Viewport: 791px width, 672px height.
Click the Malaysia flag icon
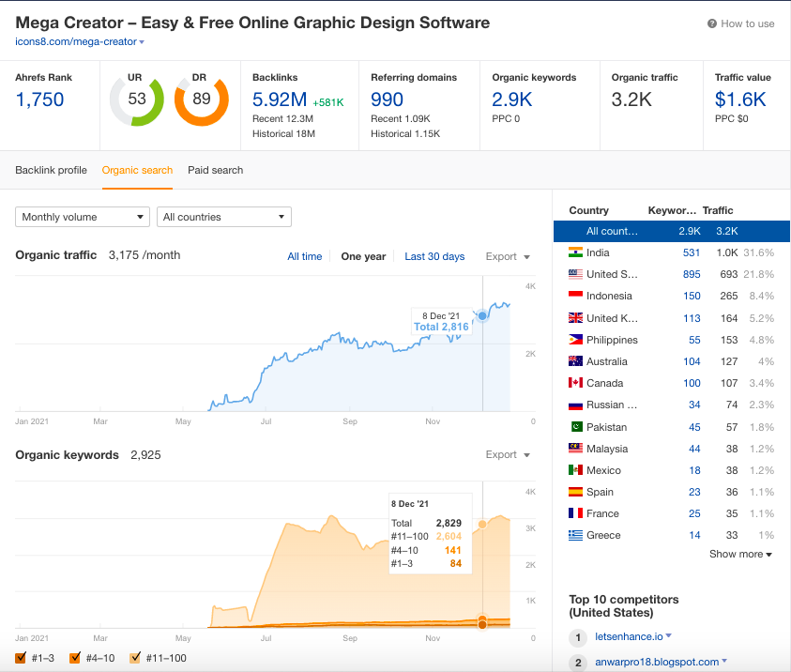pos(575,449)
